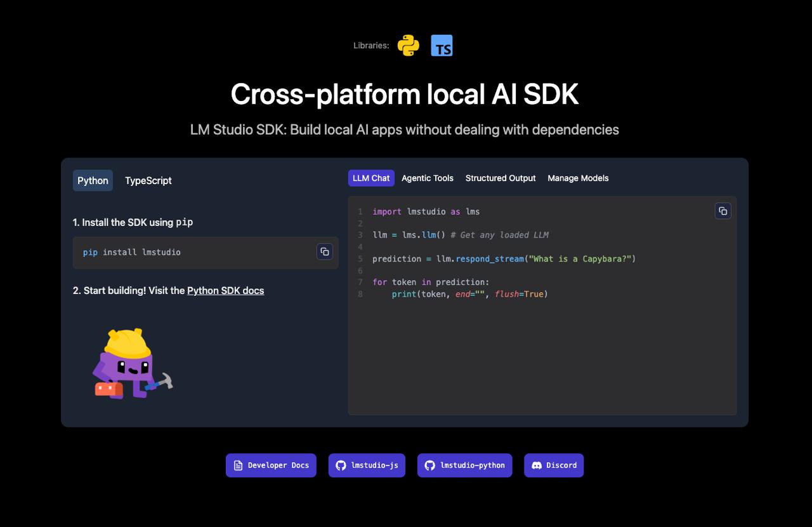Screen dimensions: 812x527
Task: Click the Python library logo icon
Action: click(408, 46)
